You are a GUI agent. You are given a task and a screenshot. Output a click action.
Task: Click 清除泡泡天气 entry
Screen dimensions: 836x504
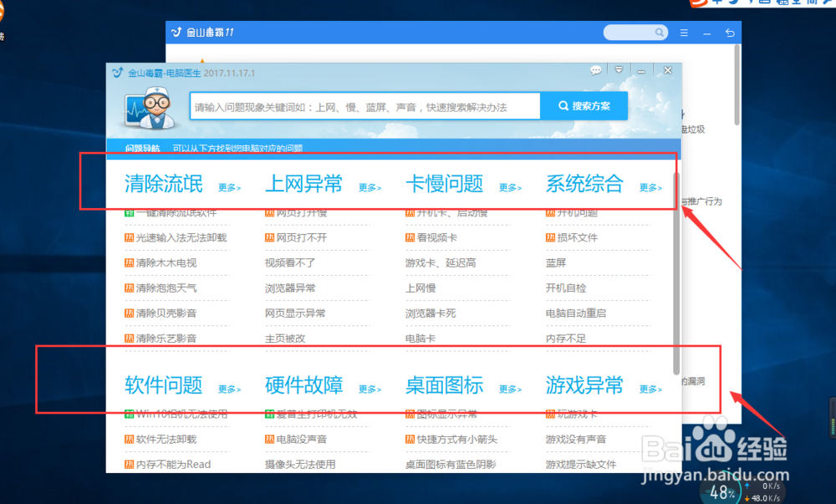tap(166, 288)
